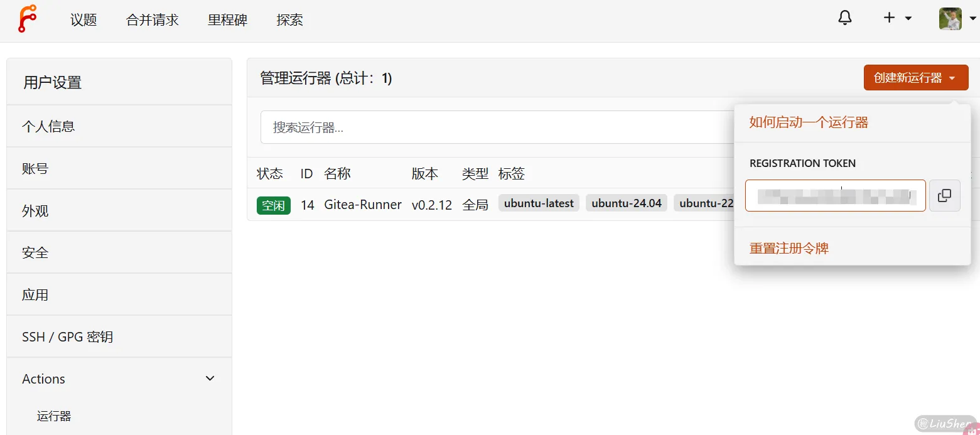Select 运行器 under Actions
Screen dimensions: 980x435
[54, 416]
